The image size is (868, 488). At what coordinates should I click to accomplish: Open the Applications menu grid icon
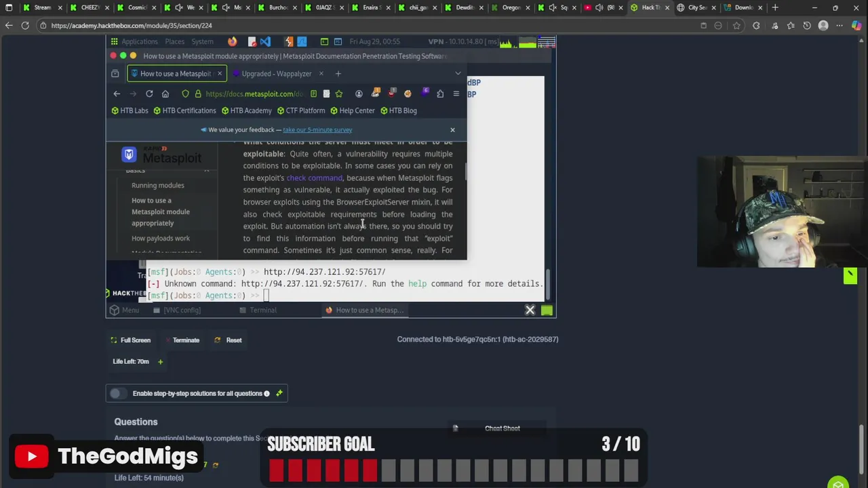(x=114, y=41)
